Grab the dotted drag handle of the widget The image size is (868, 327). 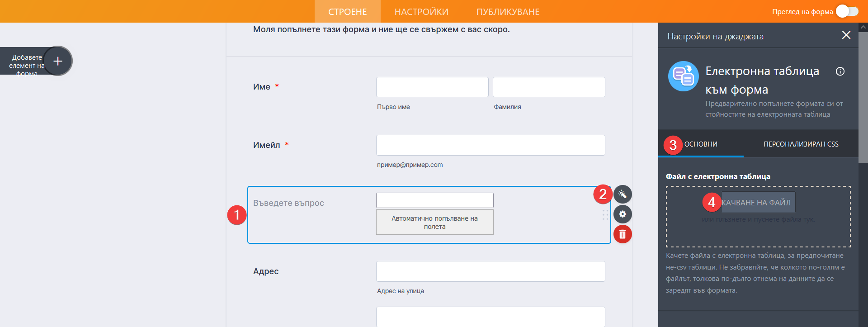(x=605, y=215)
